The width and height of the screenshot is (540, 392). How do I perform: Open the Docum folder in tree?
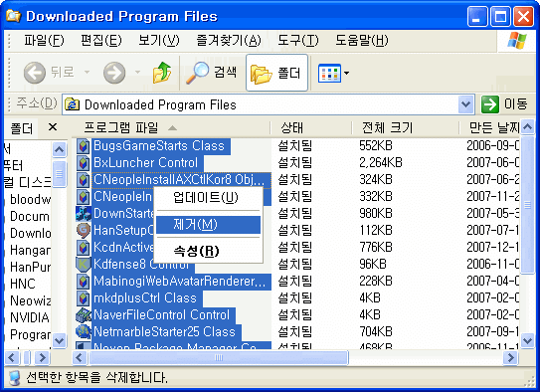[x=30, y=216]
